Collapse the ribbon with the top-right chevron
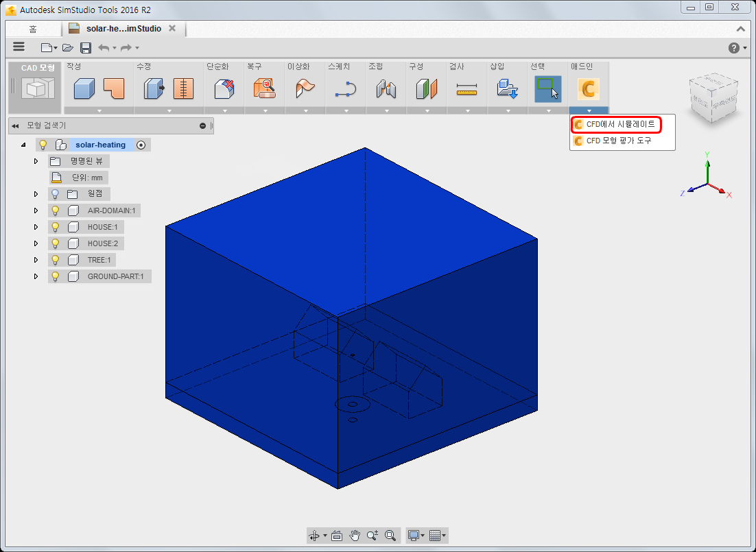Image resolution: width=756 pixels, height=552 pixels. tap(741, 29)
